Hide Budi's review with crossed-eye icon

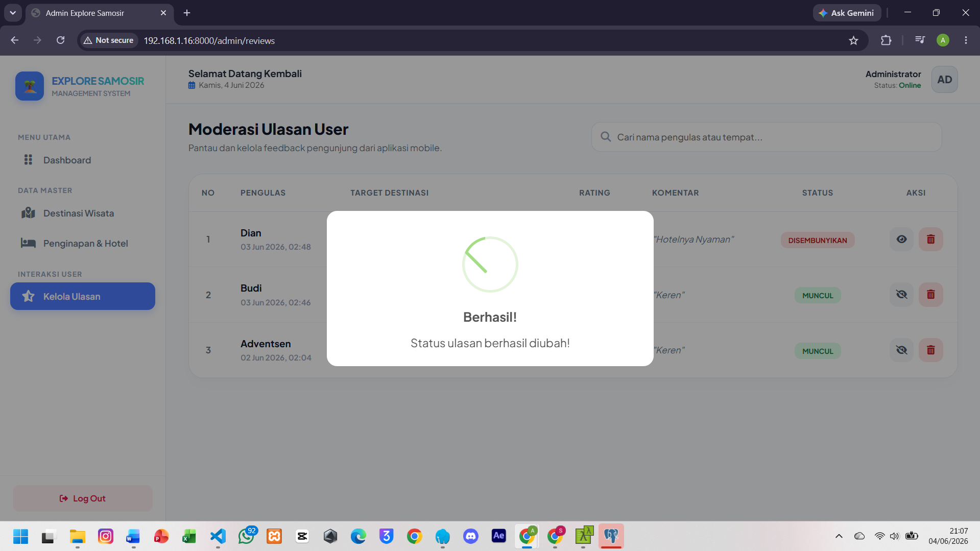click(x=901, y=295)
